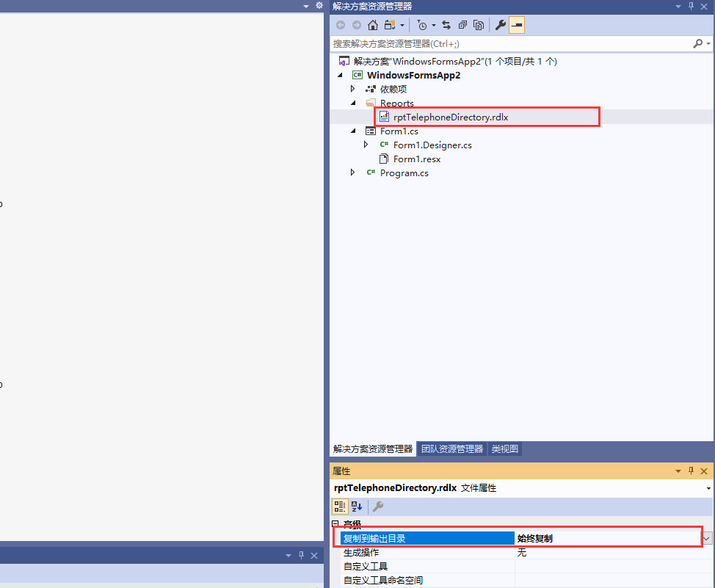Image resolution: width=715 pixels, height=588 pixels.
Task: Click the Reports folder icon
Action: point(371,103)
